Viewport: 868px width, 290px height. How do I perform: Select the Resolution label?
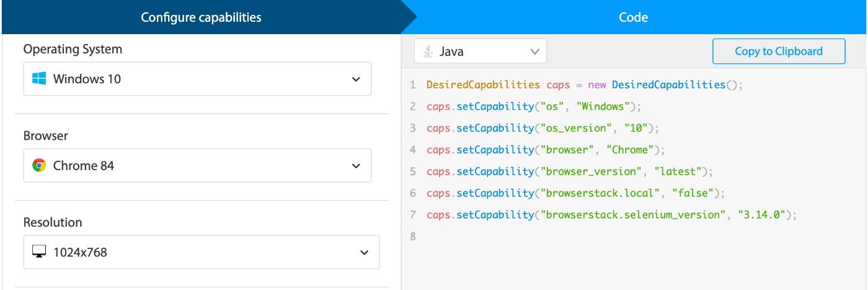pos(53,222)
